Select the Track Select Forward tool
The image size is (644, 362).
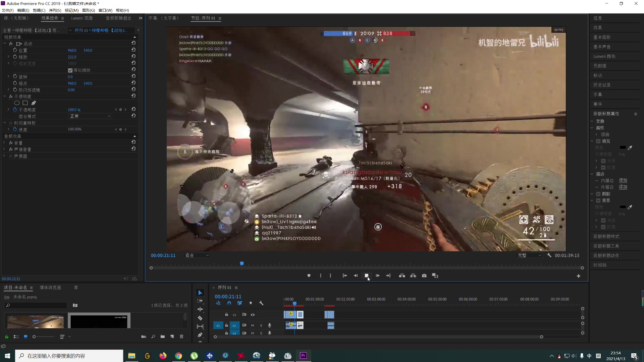pos(200,301)
